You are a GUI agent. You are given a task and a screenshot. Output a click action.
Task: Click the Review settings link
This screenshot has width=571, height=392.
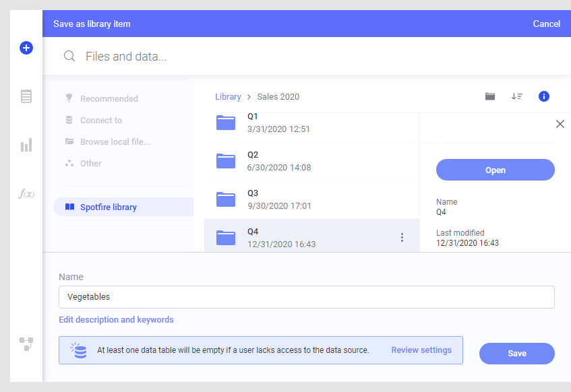click(421, 350)
